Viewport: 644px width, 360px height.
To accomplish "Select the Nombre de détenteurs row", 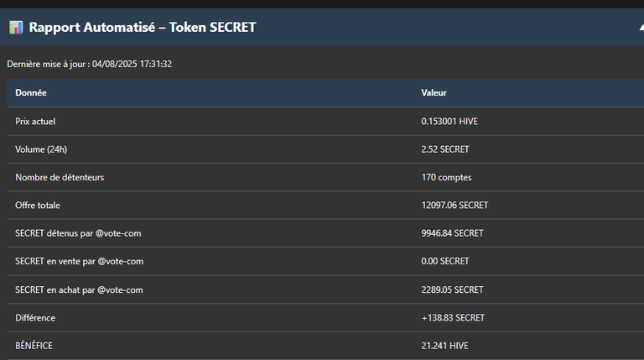I will 325,178.
